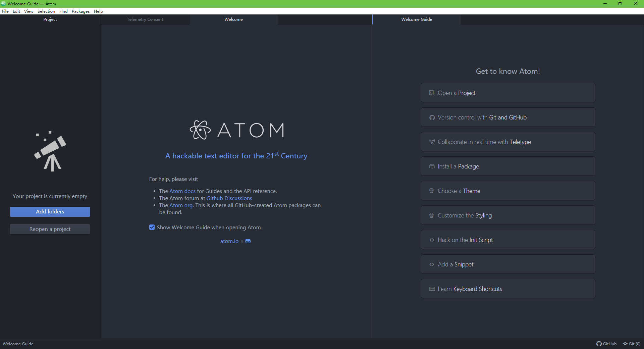
Task: Select the Welcome Guide tab
Action: pos(417,19)
